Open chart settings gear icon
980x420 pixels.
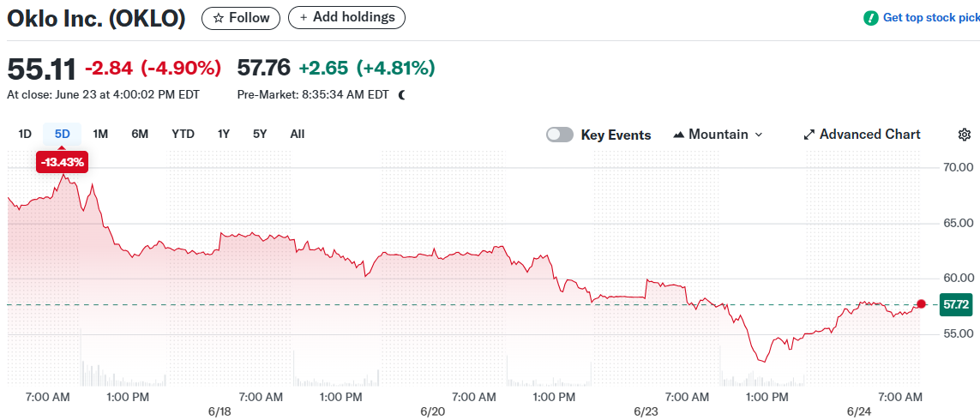(965, 135)
